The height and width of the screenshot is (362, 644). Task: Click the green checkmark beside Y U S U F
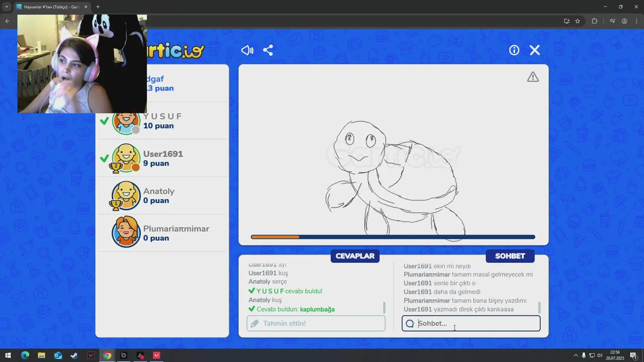(104, 121)
